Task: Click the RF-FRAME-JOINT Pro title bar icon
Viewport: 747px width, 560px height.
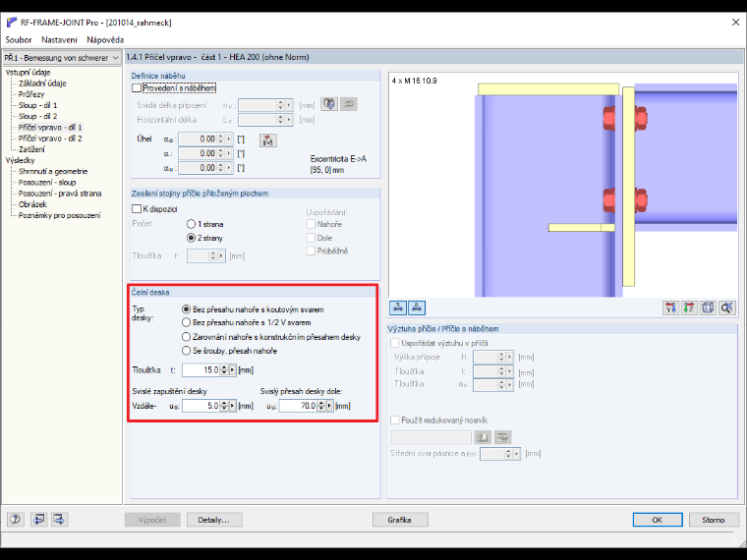Action: pyautogui.click(x=12, y=23)
